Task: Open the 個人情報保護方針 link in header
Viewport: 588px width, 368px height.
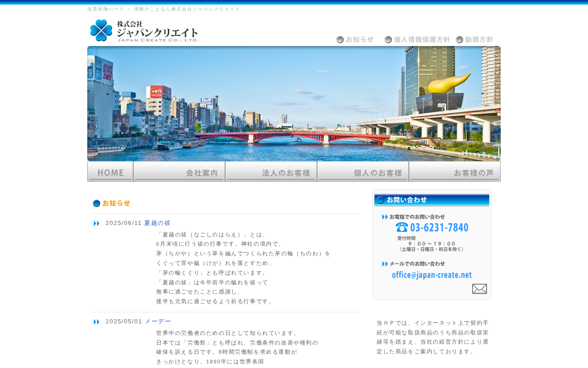Action: coord(422,40)
